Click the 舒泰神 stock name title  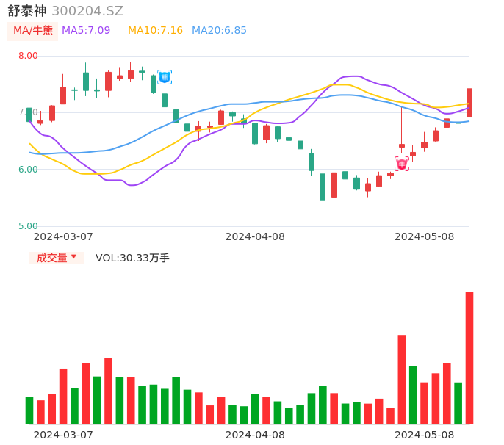(27, 11)
